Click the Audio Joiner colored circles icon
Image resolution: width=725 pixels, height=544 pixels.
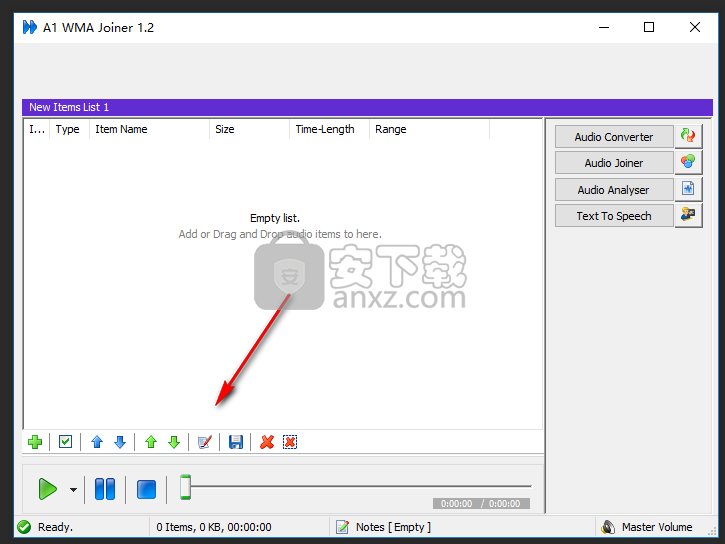(x=688, y=162)
